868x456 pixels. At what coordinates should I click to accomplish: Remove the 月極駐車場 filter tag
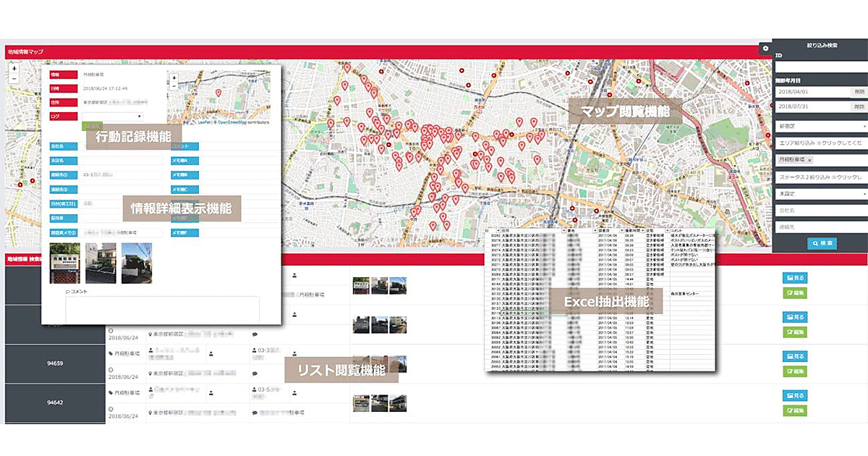pyautogui.click(x=809, y=159)
